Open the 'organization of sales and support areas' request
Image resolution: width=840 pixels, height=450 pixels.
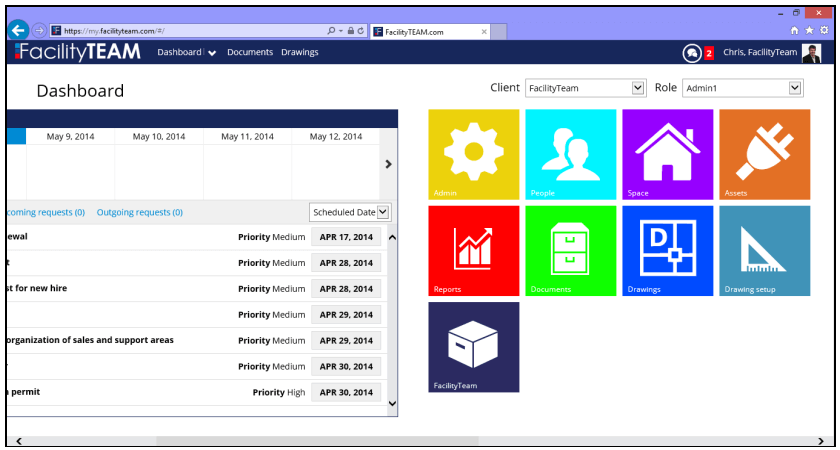pos(90,340)
